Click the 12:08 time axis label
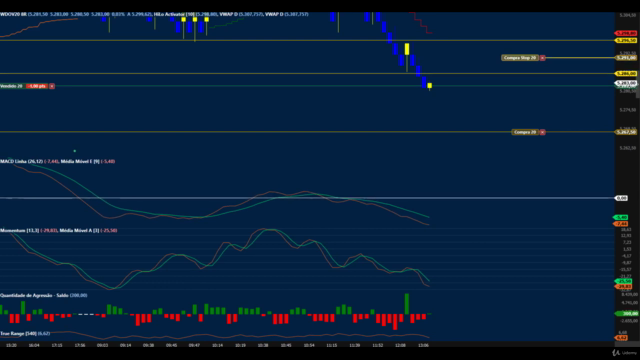640x360 pixels. (x=400, y=345)
